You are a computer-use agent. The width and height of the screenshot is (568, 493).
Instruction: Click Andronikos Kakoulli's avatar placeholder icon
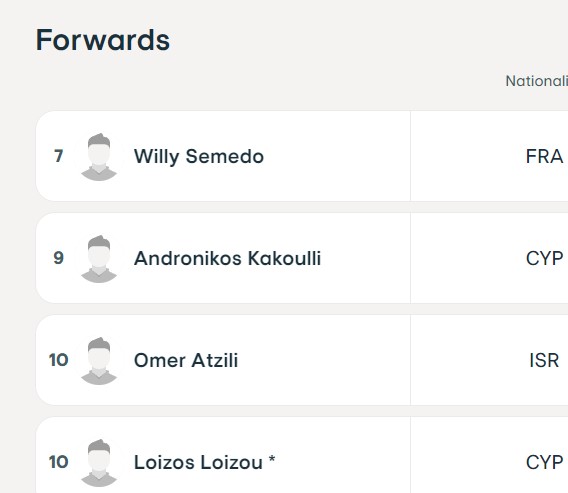pyautogui.click(x=99, y=258)
